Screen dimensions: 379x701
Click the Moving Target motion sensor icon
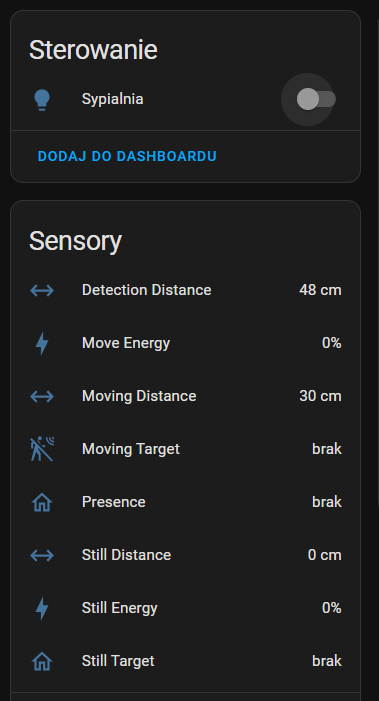(x=42, y=449)
